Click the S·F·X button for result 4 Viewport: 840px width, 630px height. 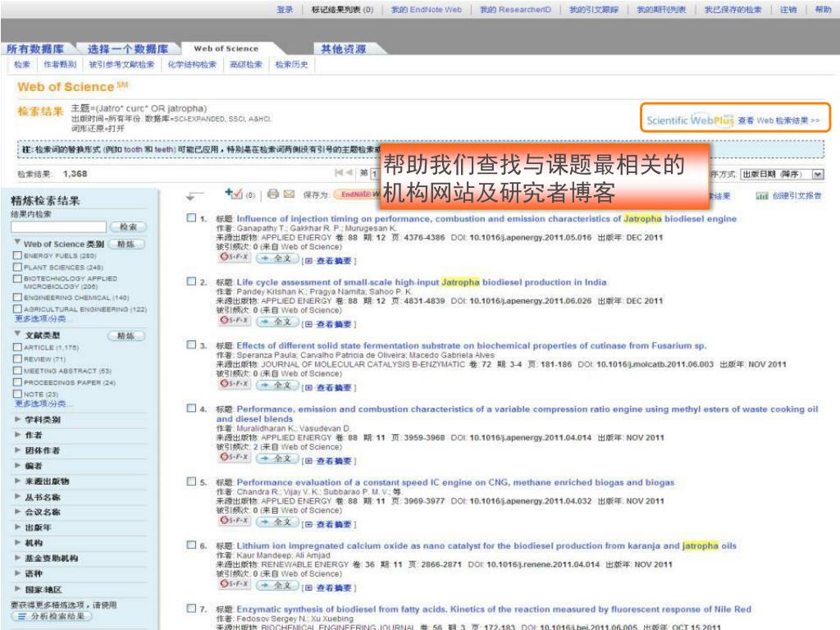234,457
